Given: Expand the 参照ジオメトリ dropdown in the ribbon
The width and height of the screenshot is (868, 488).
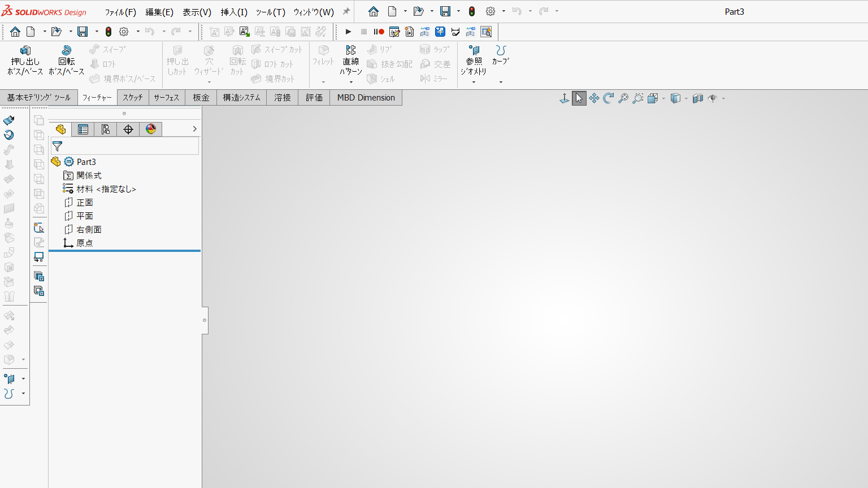Looking at the screenshot, I should 474,82.
